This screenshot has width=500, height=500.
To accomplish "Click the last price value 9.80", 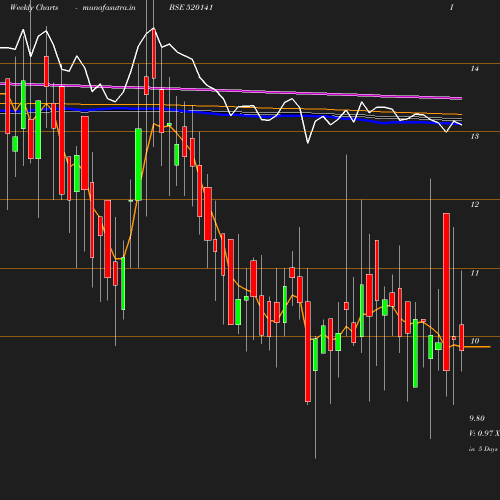I will pos(477,418).
